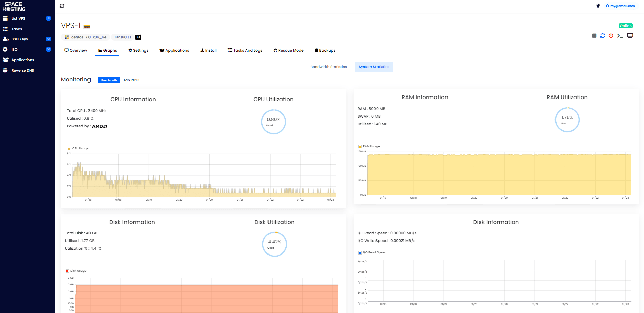Click the Utilised : 140 MB text
644x313 pixels.
(x=372, y=124)
